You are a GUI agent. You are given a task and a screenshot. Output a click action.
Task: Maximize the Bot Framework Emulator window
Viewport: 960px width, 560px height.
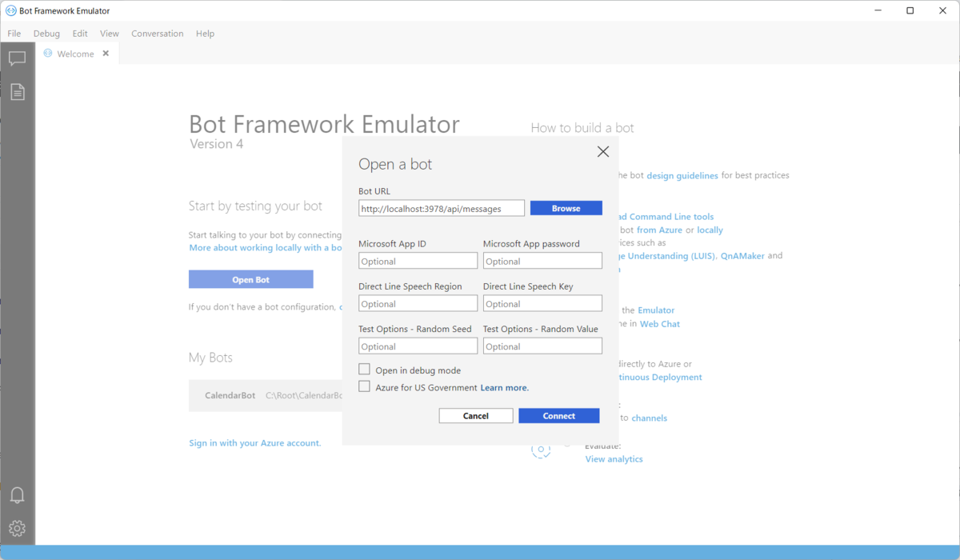point(910,10)
